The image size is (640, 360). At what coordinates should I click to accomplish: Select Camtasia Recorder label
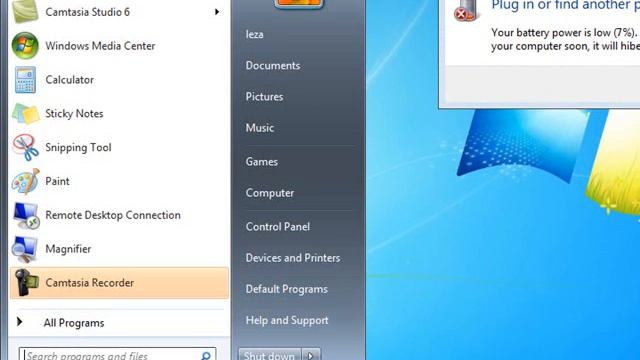point(90,282)
